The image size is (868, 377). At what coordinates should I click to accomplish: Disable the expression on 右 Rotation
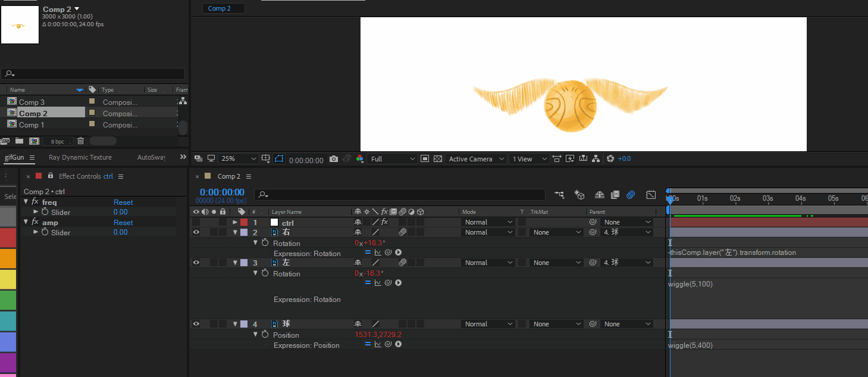coord(368,253)
